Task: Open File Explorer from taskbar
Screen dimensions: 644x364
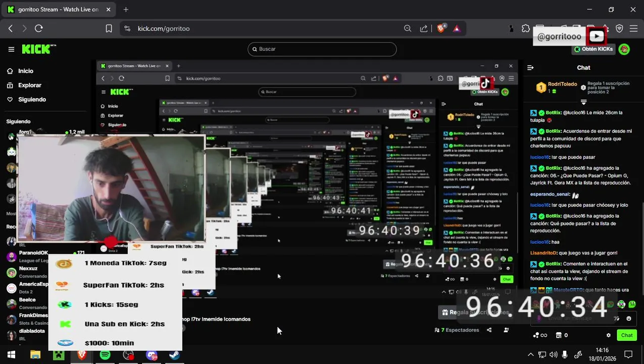Action: point(35,355)
